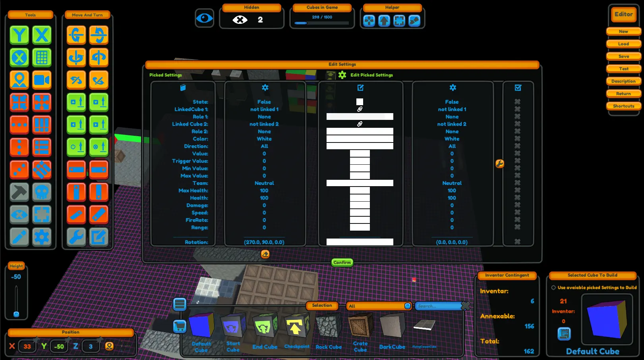Click the wrench icon in Move And Turn
The height and width of the screenshot is (360, 644).
pos(76,237)
